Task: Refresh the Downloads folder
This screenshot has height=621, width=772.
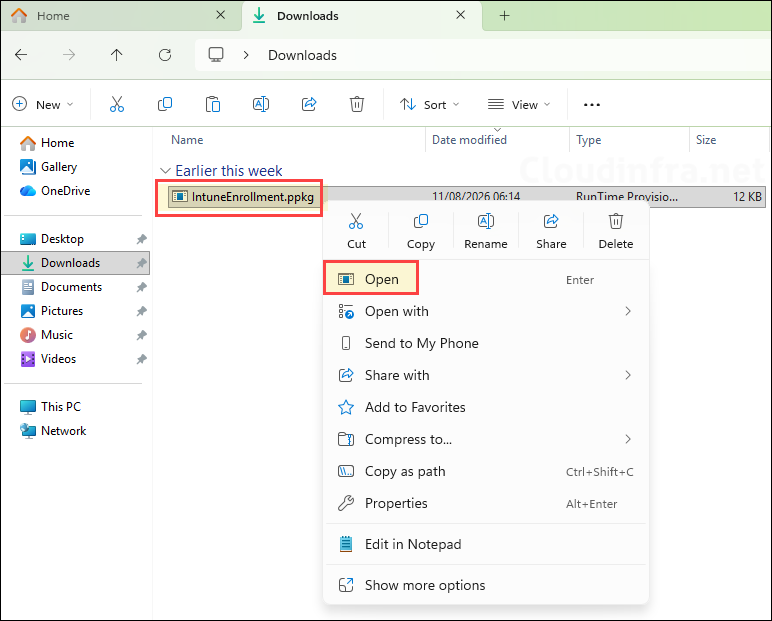Action: 165,55
